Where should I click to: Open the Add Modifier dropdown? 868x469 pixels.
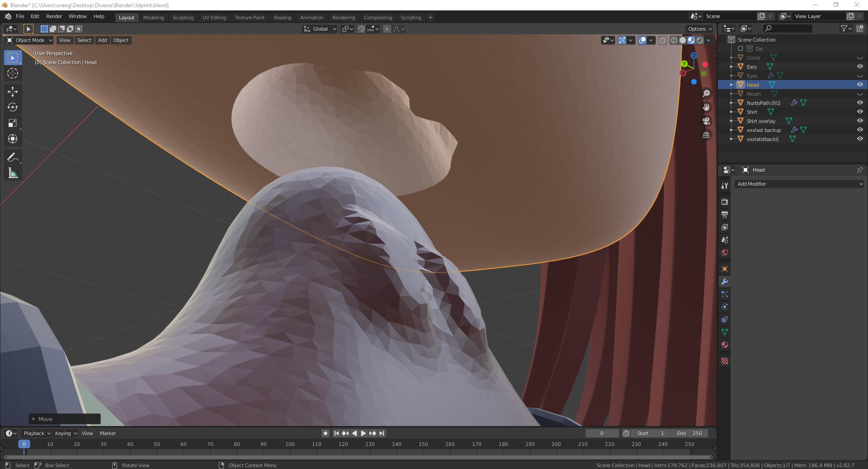[799, 184]
